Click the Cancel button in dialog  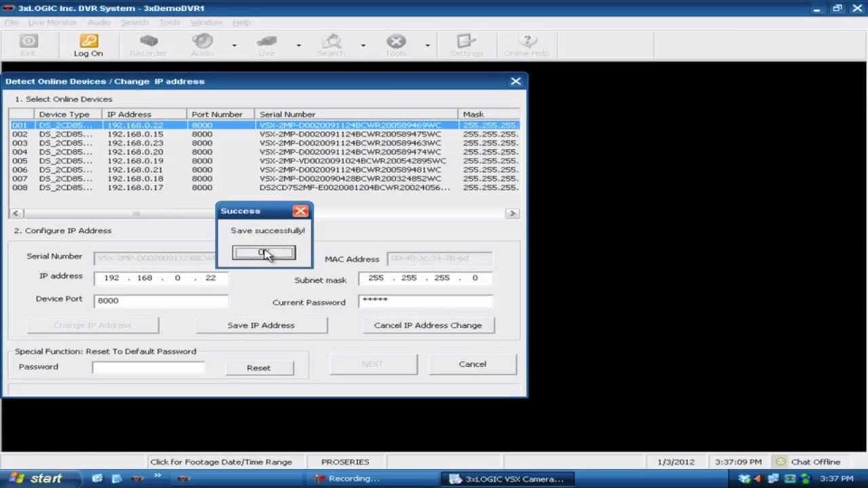coord(473,364)
